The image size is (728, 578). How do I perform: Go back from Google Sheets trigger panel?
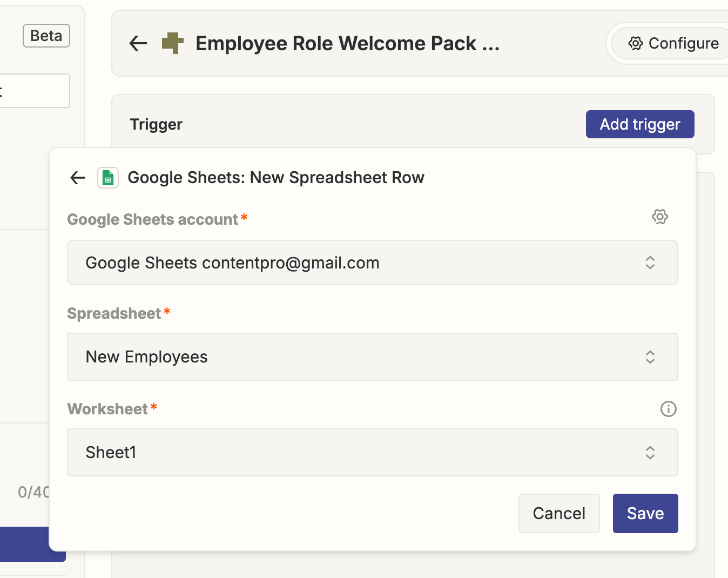[78, 177]
